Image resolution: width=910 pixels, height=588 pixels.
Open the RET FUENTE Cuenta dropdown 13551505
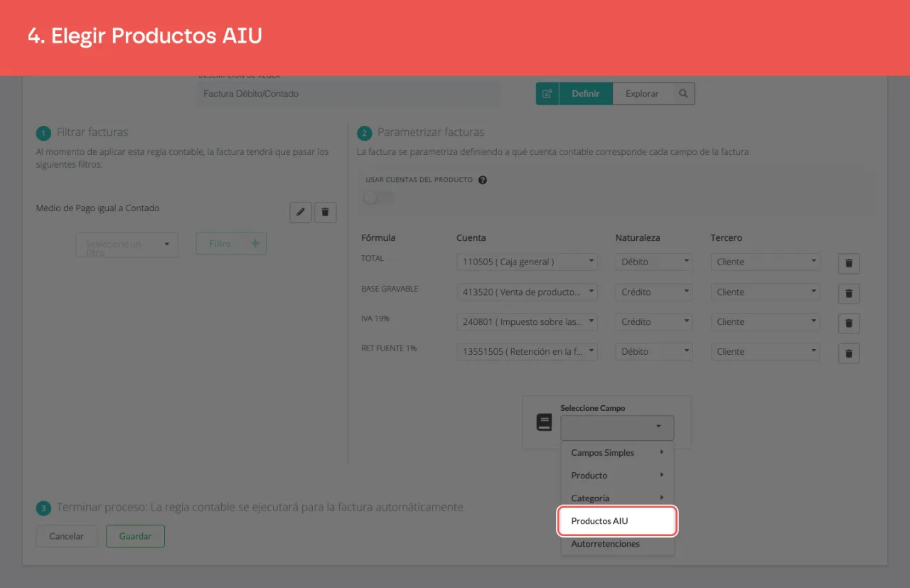[528, 351]
